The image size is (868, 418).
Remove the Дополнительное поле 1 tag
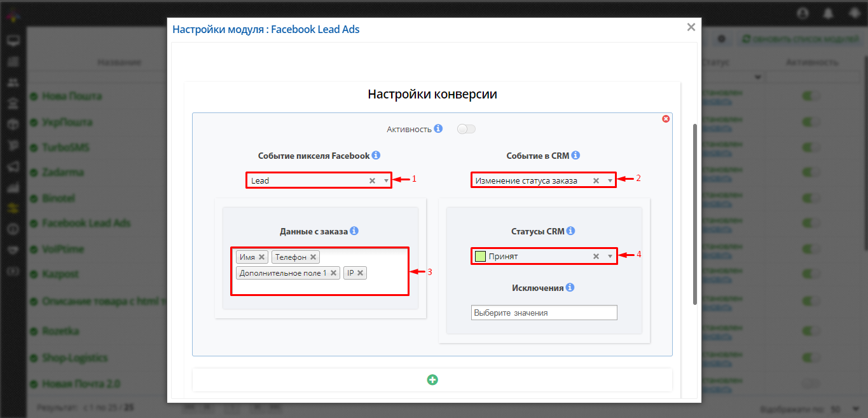[333, 273]
